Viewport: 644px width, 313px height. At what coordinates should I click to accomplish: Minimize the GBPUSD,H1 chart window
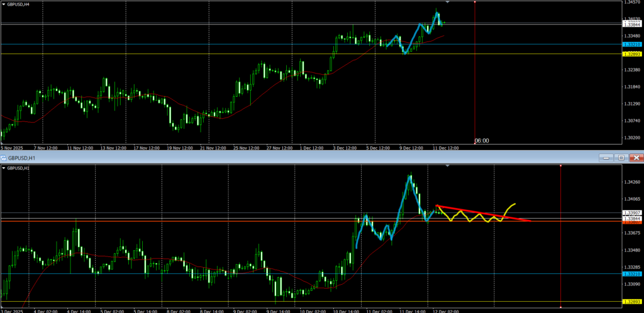click(606, 158)
